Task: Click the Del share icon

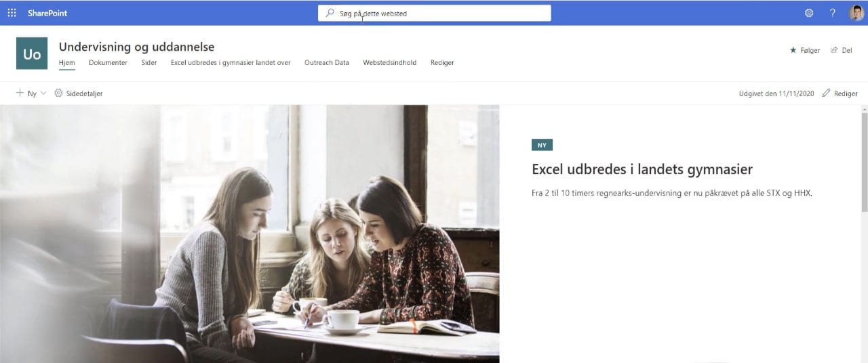Action: click(834, 50)
